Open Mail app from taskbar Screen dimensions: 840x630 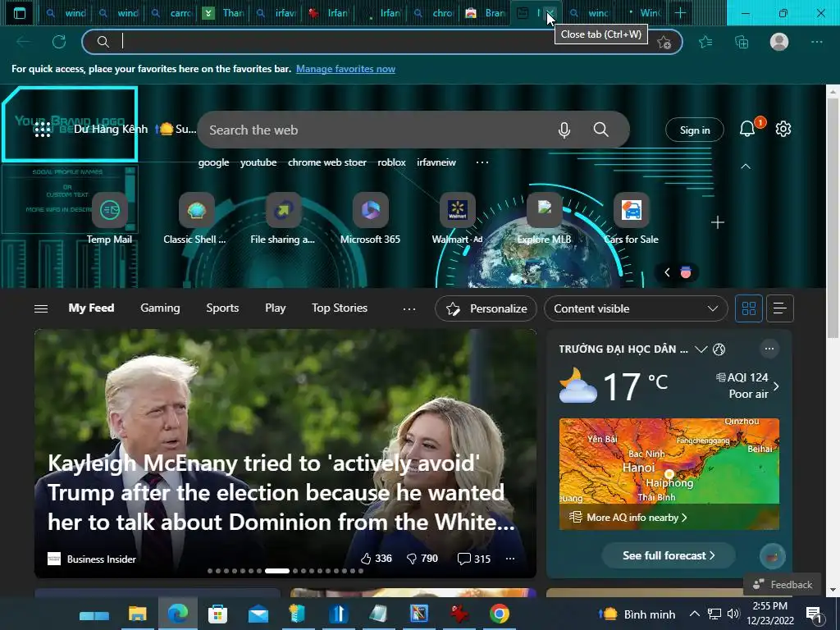tap(258, 614)
